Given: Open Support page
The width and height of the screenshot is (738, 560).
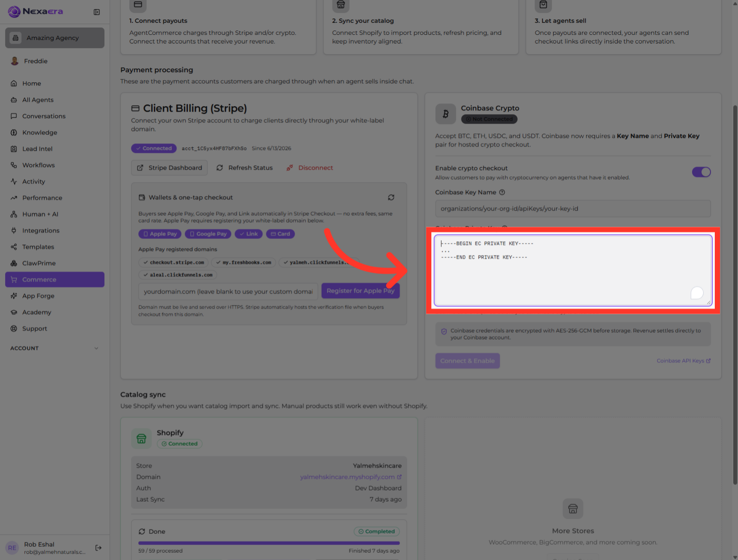Looking at the screenshot, I should pyautogui.click(x=55, y=328).
